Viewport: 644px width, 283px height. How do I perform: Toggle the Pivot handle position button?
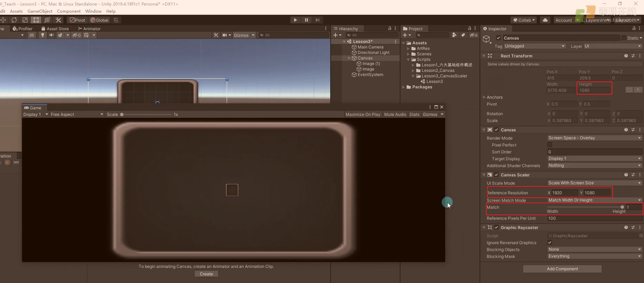click(x=77, y=20)
